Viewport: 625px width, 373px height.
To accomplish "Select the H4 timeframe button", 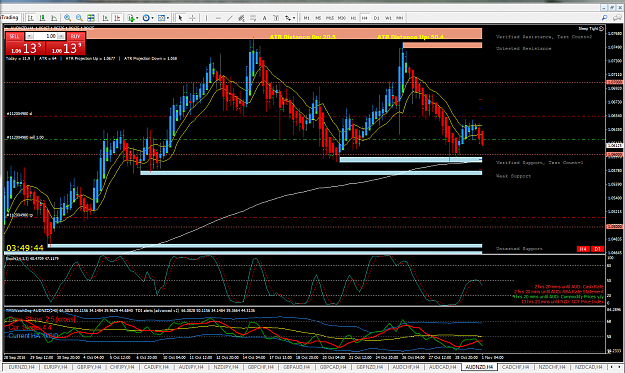I will 365,18.
